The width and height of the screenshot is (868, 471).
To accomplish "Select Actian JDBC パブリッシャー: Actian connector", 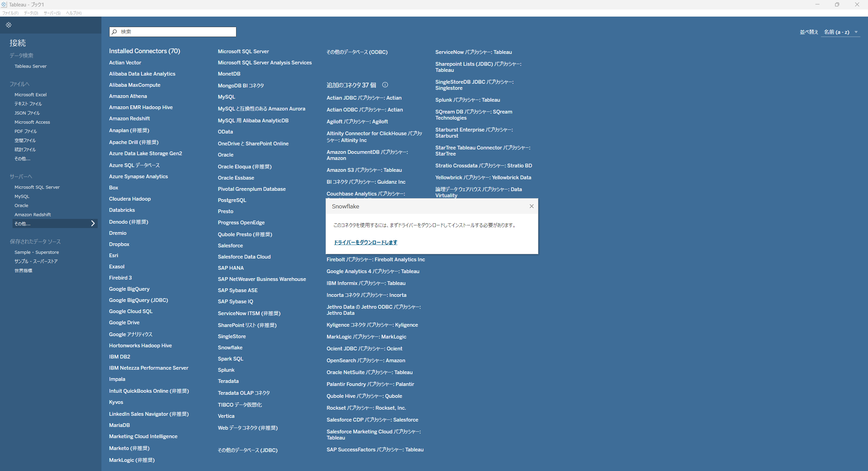I will 364,98.
